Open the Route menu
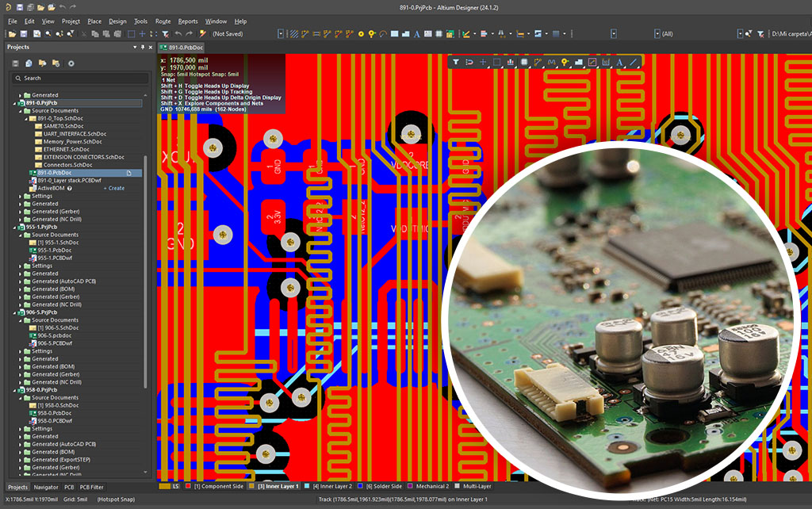The width and height of the screenshot is (812, 509). 163,21
